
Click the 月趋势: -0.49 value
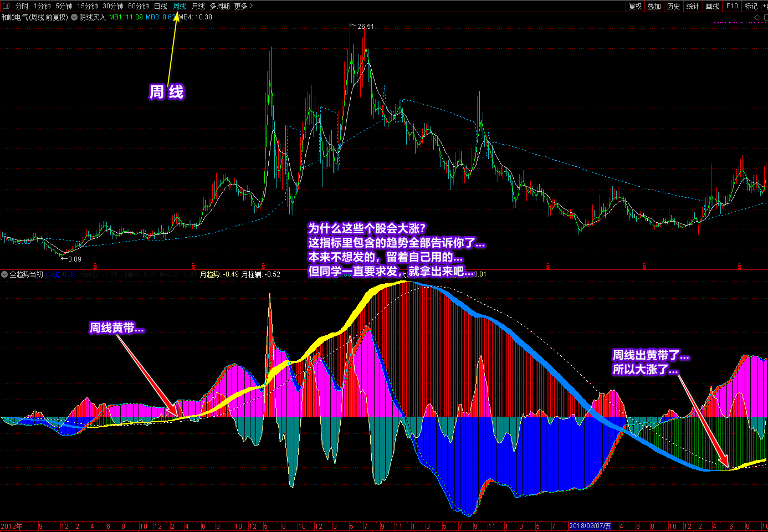pos(219,274)
